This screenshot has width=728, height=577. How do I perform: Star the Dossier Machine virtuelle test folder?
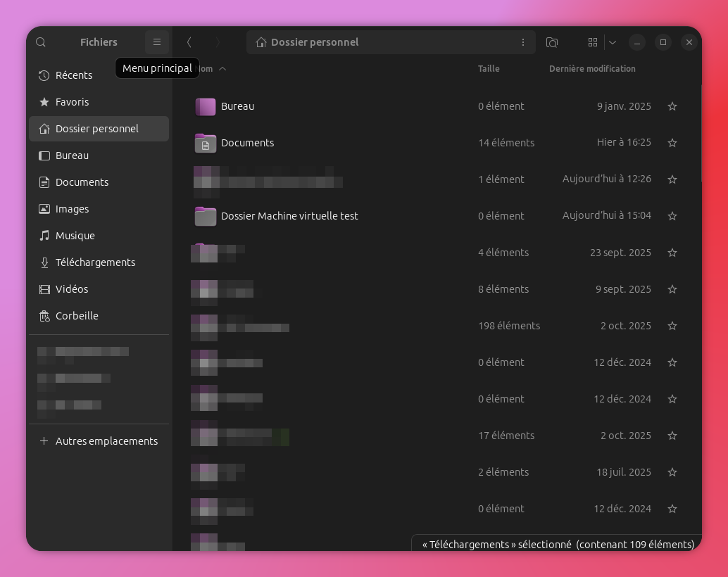(672, 216)
